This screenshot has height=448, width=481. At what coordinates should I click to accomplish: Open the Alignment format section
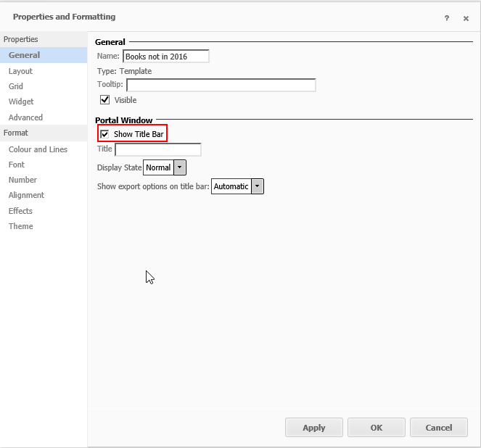point(26,195)
